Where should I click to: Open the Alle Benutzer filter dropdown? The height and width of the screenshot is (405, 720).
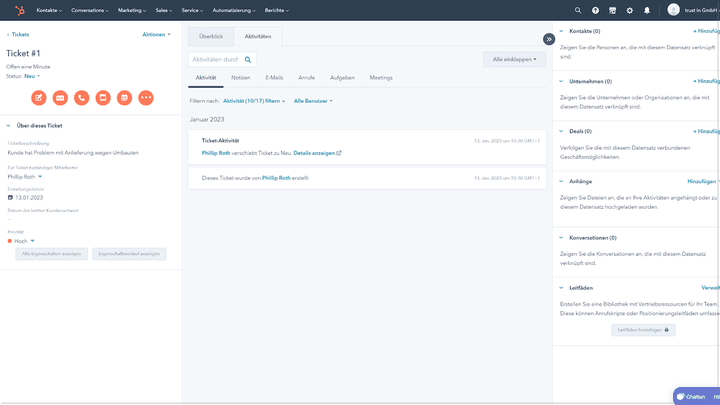[x=313, y=101]
